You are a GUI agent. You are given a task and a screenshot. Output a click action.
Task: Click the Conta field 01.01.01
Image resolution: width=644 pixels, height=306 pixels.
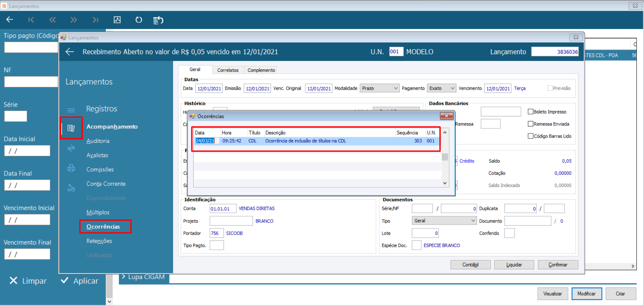point(223,209)
